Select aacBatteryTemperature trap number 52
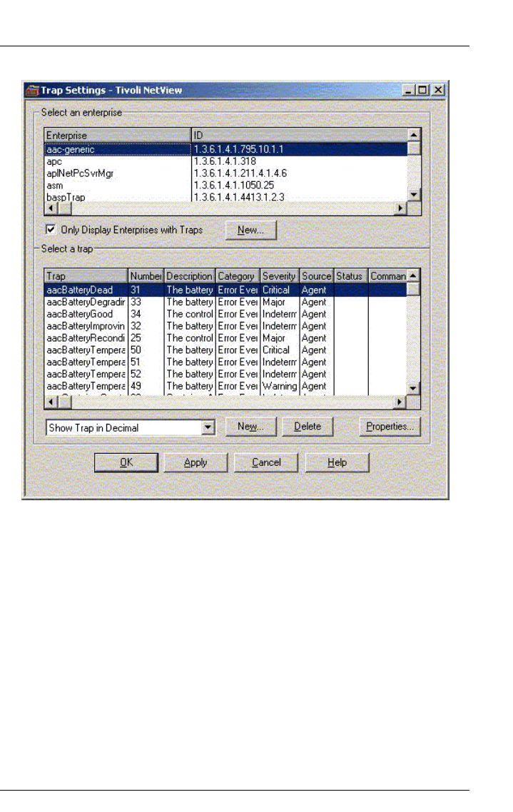The image size is (513, 812). 226,374
